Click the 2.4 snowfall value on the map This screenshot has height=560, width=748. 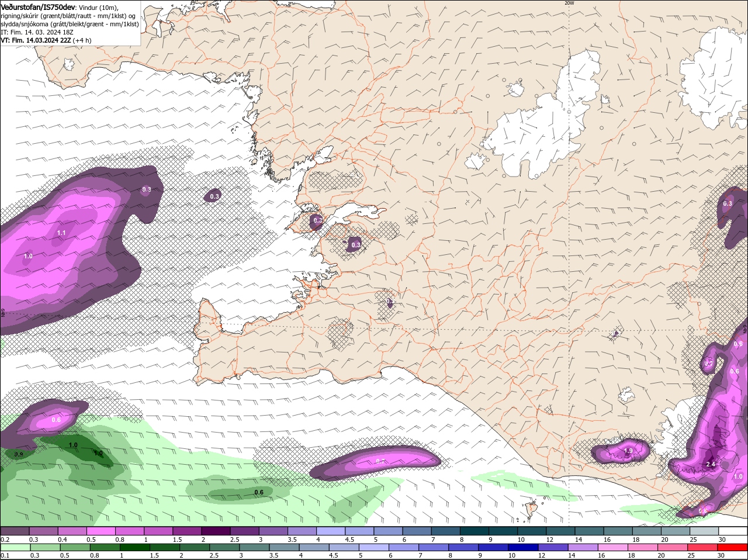pyautogui.click(x=711, y=464)
